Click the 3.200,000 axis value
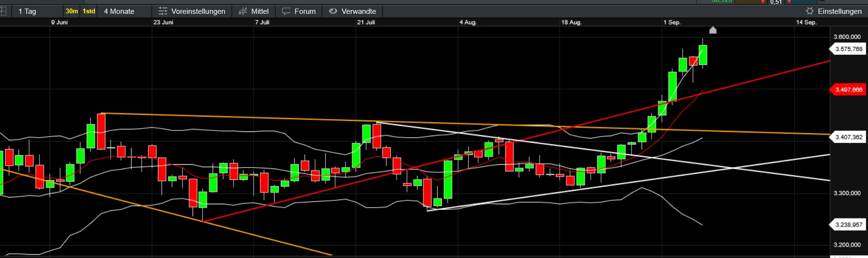Viewport: 868px width, 258px height. coord(847,245)
